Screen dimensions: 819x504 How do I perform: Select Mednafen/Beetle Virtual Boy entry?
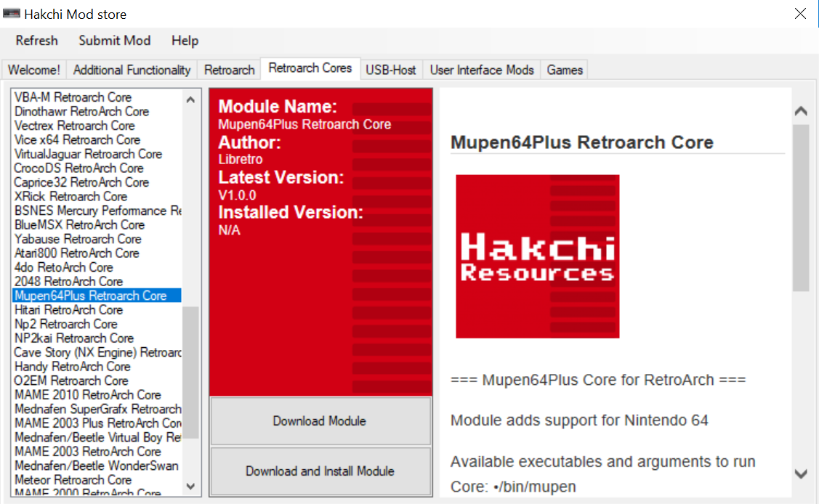pyautogui.click(x=97, y=437)
